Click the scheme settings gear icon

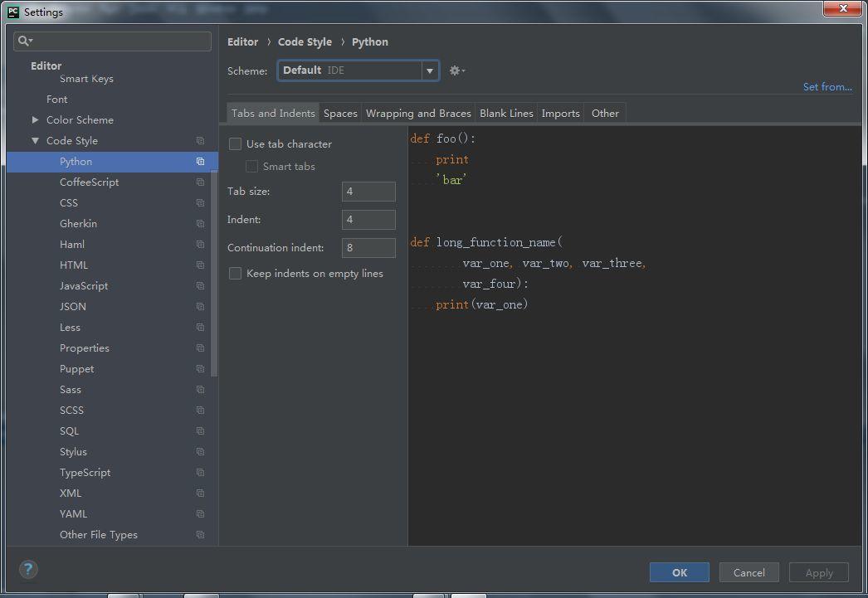click(456, 70)
